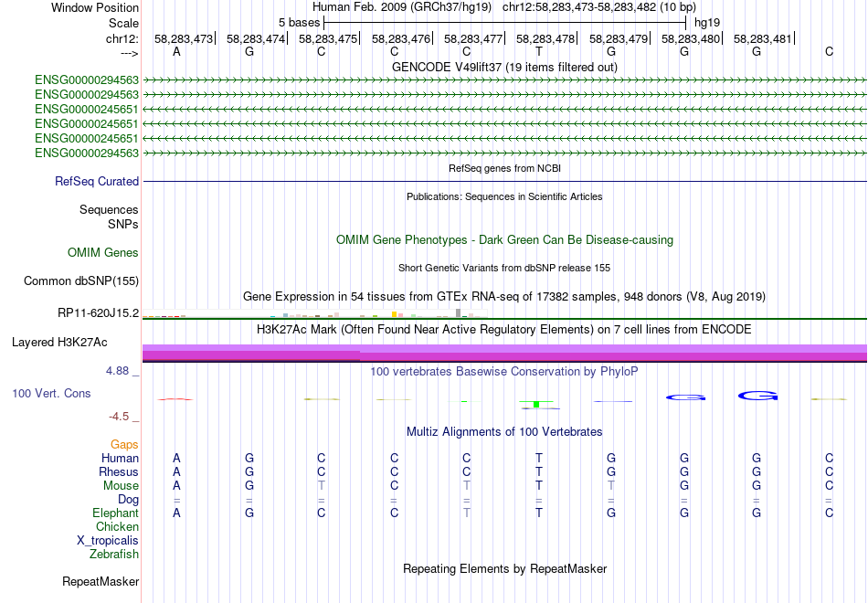Click base A in the reference sequence row
Image resolution: width=868 pixels, height=603 pixels.
176,51
